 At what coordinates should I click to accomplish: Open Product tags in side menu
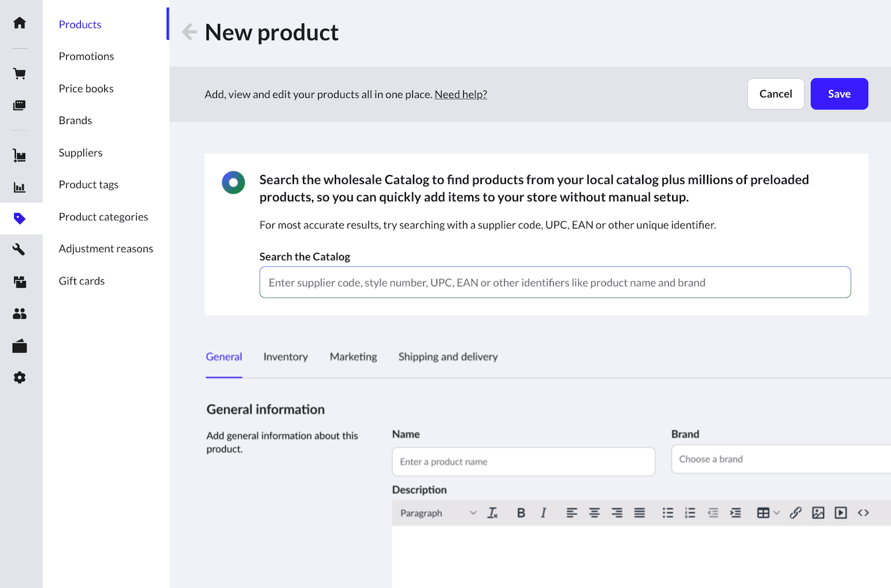(88, 185)
